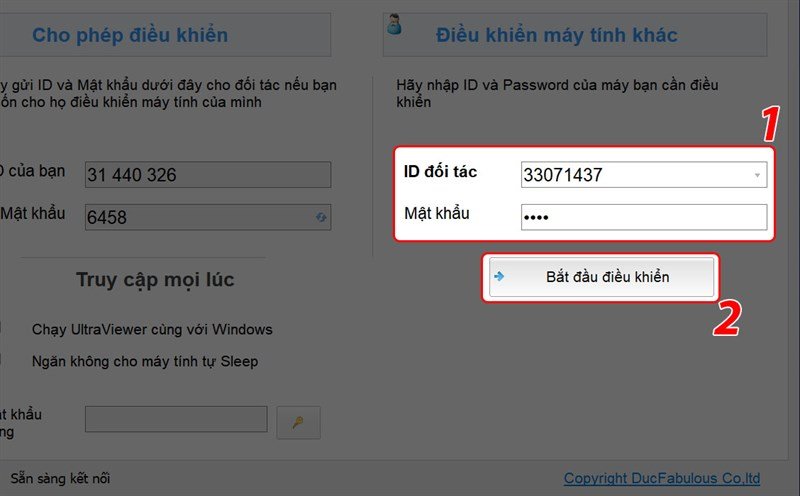Click the key icon button for custom password
This screenshot has height=496, width=800.
tap(298, 422)
